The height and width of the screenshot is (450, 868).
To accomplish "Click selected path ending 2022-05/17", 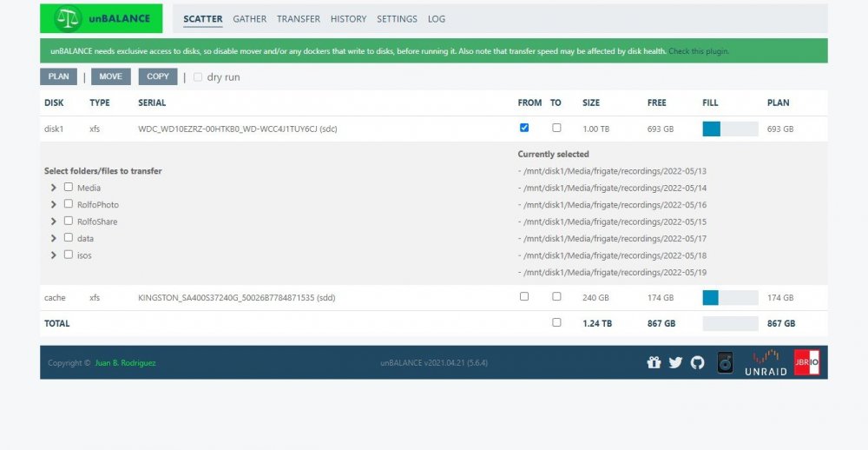I will click(x=612, y=239).
